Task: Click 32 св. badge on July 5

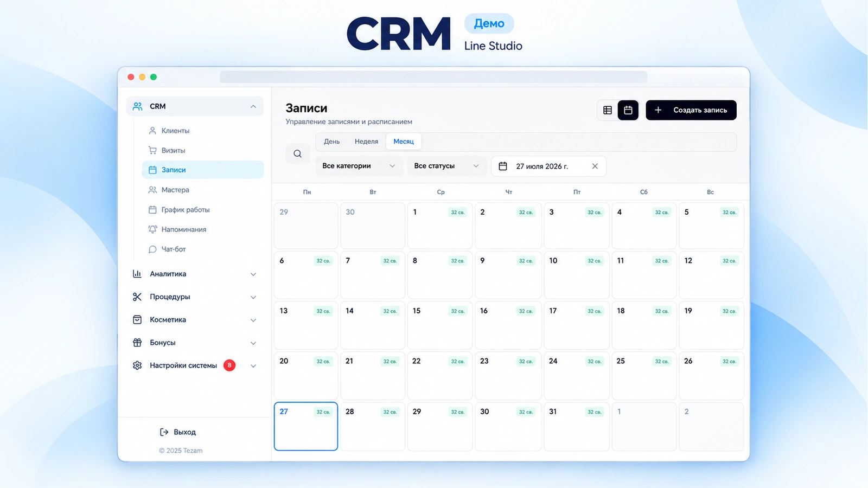Action: click(x=730, y=213)
